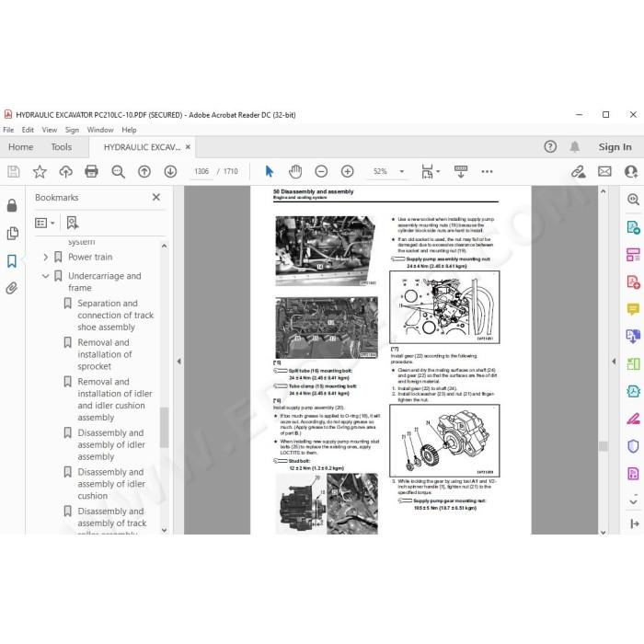644x644 pixels.
Task: Open the bookmarks options dropdown
Action: [45, 223]
